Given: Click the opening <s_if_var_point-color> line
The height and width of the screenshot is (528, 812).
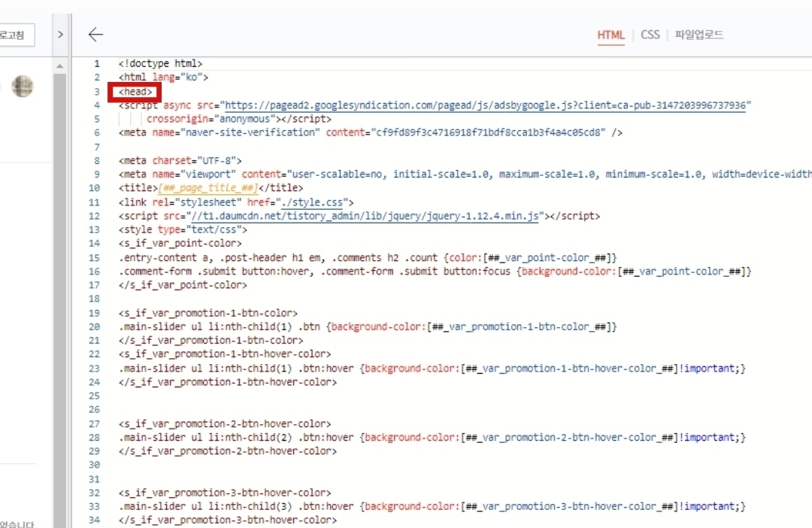Looking at the screenshot, I should coord(180,243).
